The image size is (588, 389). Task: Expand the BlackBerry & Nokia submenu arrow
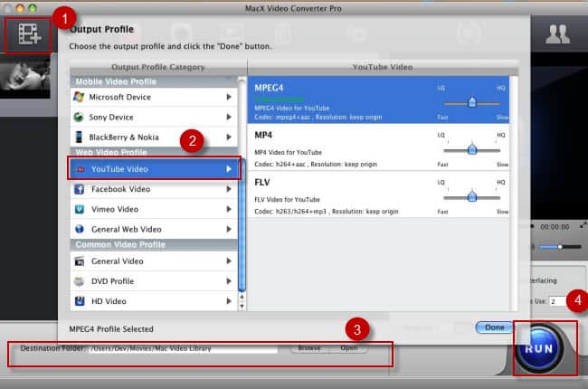(x=229, y=137)
